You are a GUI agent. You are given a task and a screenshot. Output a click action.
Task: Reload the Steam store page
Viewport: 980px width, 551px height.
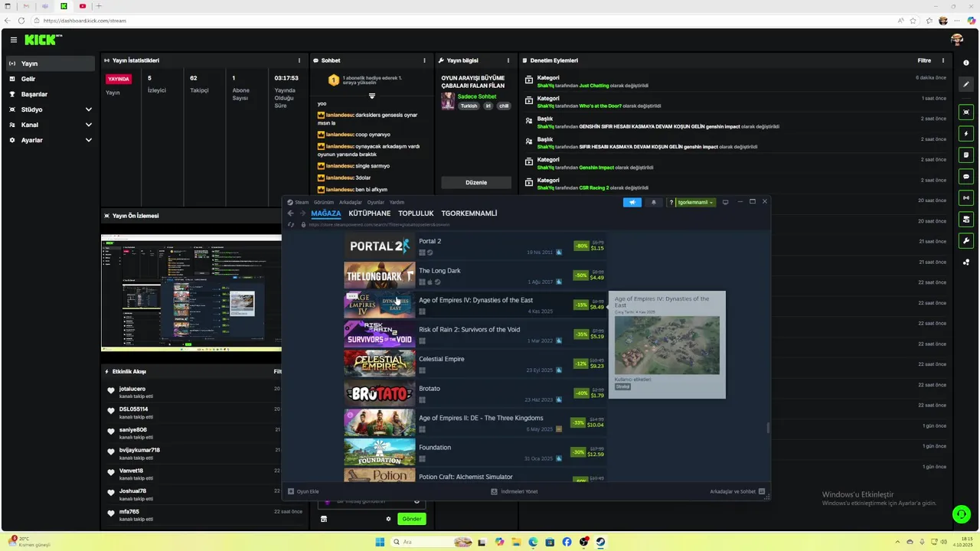point(291,225)
